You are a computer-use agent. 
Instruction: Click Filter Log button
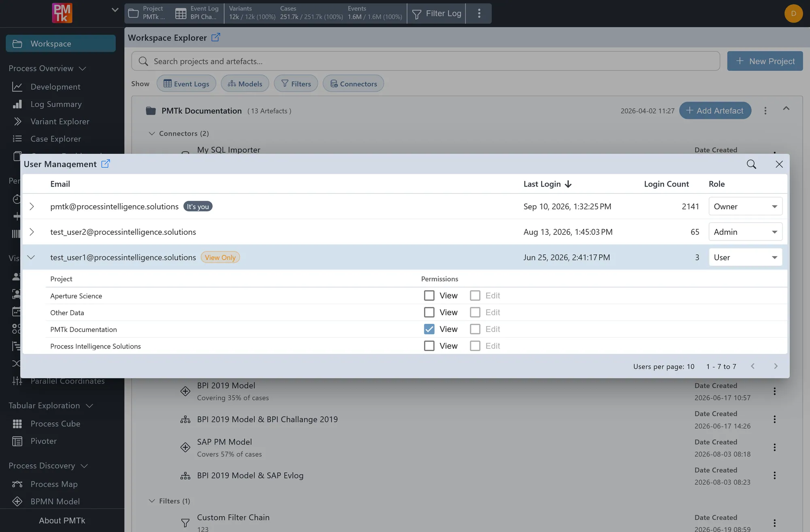coord(437,13)
